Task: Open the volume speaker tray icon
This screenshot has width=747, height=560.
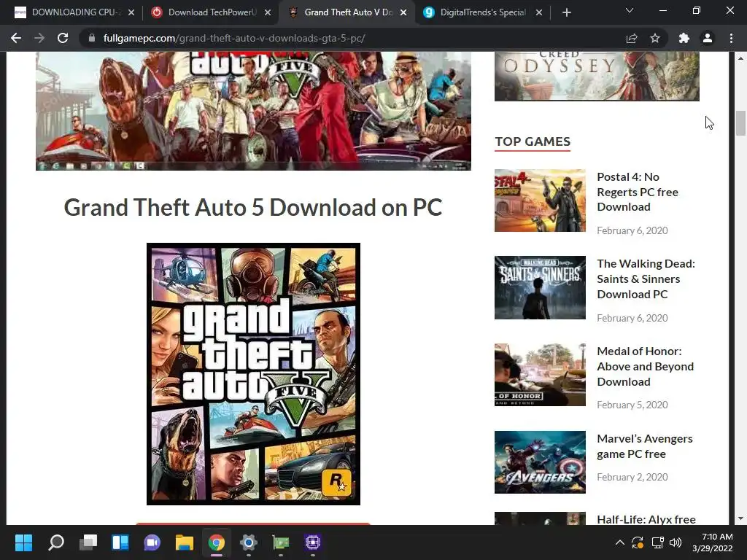Action: pyautogui.click(x=676, y=542)
